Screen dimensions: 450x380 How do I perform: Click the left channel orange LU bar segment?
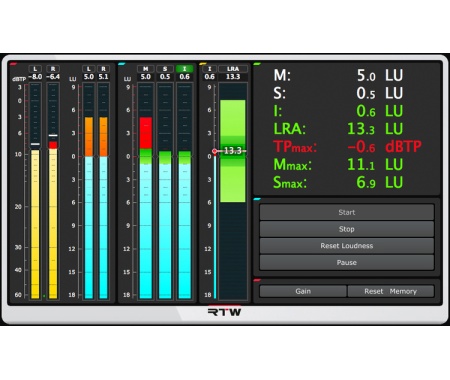(x=89, y=137)
